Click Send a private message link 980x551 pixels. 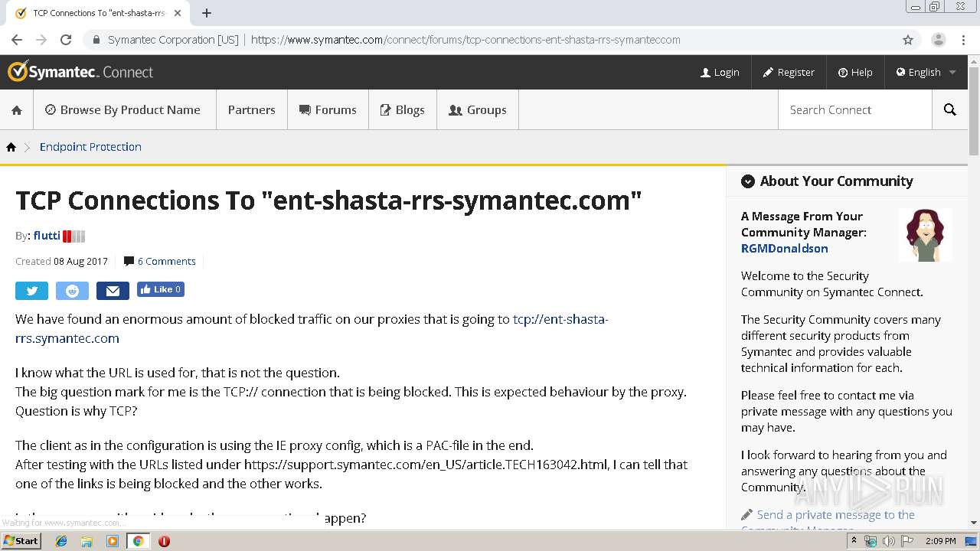[x=835, y=515]
